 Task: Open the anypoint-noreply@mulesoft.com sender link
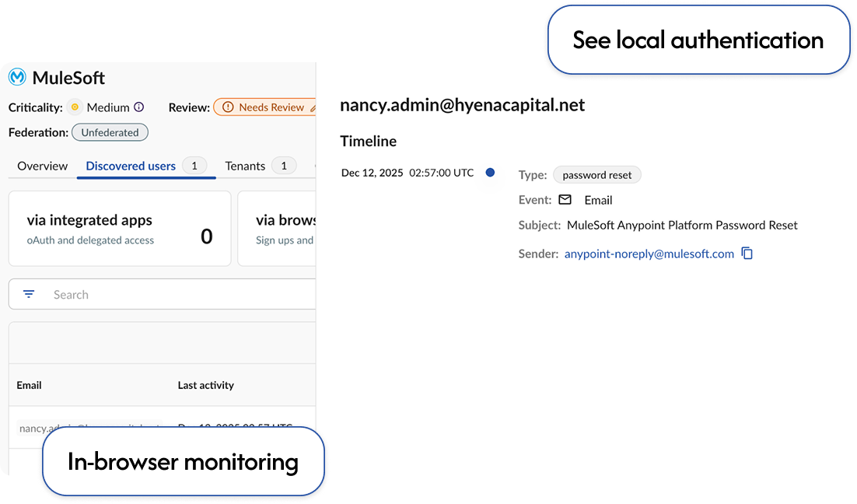click(649, 254)
